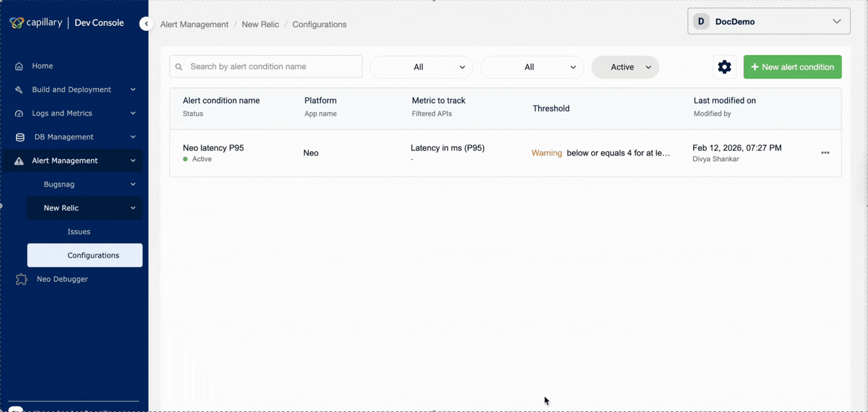
Task: Open Issues in sidebar menu
Action: click(79, 231)
